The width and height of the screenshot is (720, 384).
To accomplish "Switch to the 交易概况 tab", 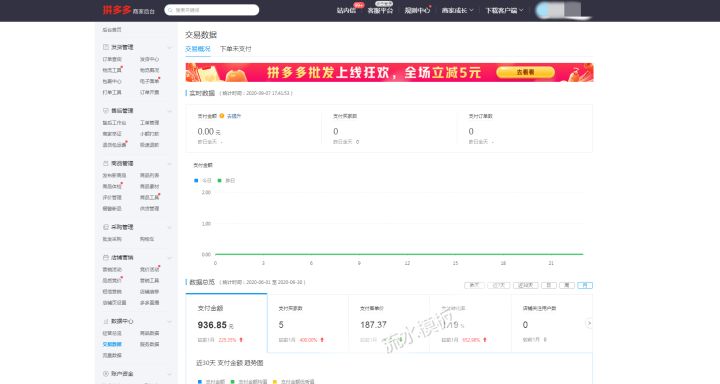I will point(198,49).
